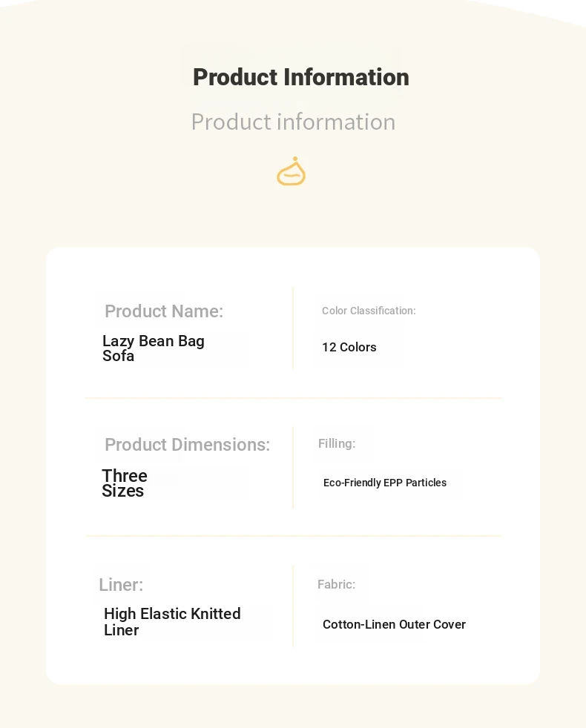Image resolution: width=586 pixels, height=728 pixels.
Task: Click the Eco-Friendly EPP Particles text
Action: click(385, 483)
